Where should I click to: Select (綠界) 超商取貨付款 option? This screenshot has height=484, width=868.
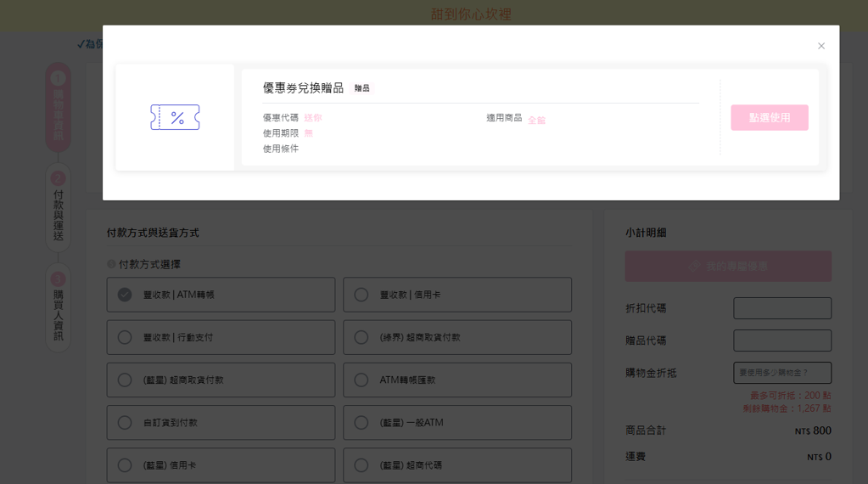457,337
